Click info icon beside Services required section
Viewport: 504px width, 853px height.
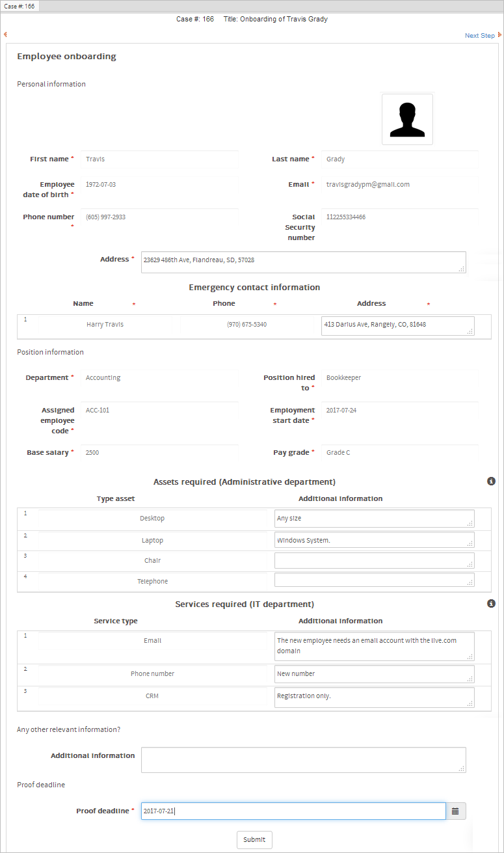pos(492,604)
